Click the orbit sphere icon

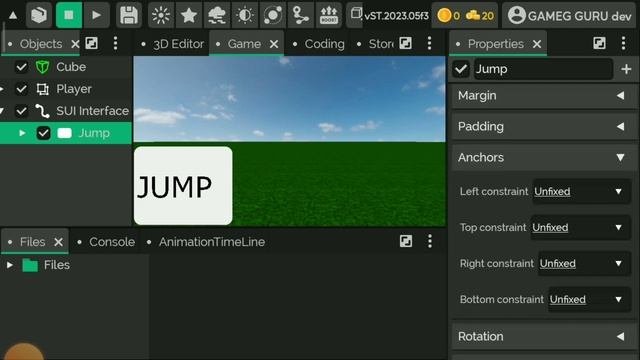(273, 15)
